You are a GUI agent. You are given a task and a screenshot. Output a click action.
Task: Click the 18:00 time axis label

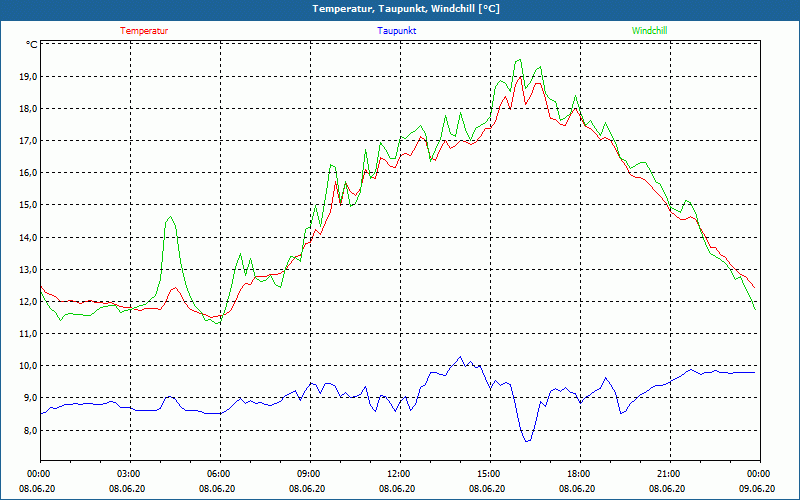(577, 474)
